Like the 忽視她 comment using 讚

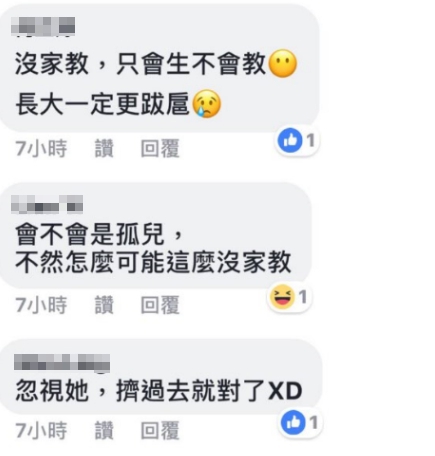(x=104, y=430)
